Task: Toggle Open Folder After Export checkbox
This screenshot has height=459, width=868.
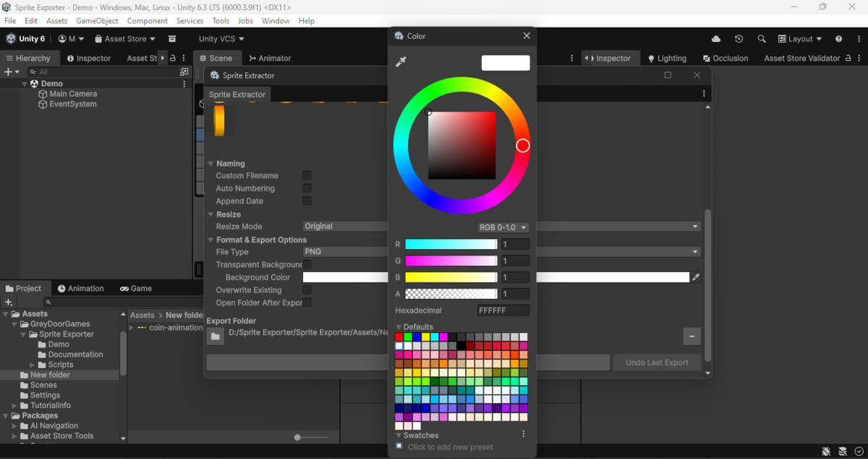Action: [x=307, y=303]
